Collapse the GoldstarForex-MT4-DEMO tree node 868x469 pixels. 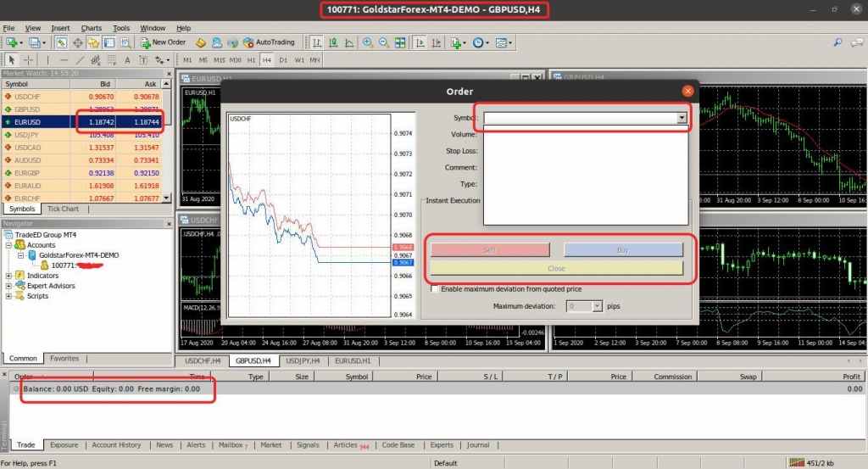pyautogui.click(x=20, y=255)
